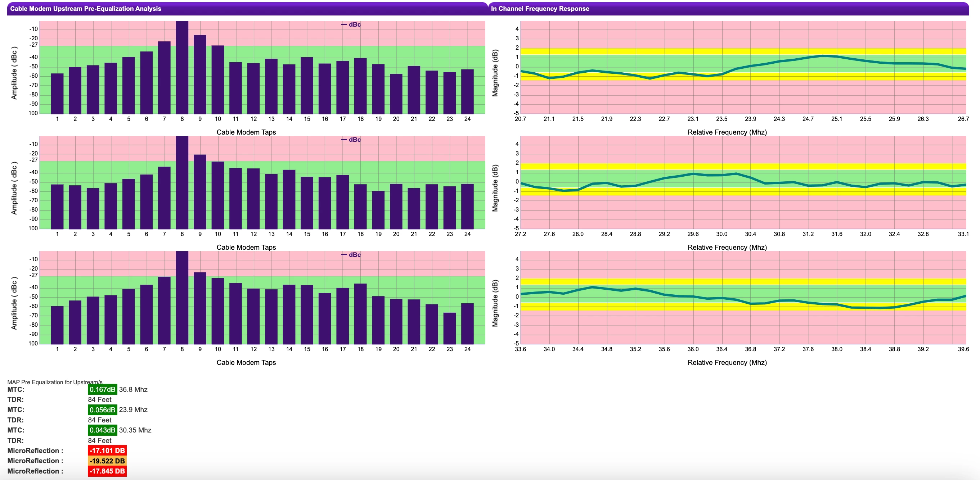Click the first TDR 84 Feet value
The image size is (980, 480).
100,400
